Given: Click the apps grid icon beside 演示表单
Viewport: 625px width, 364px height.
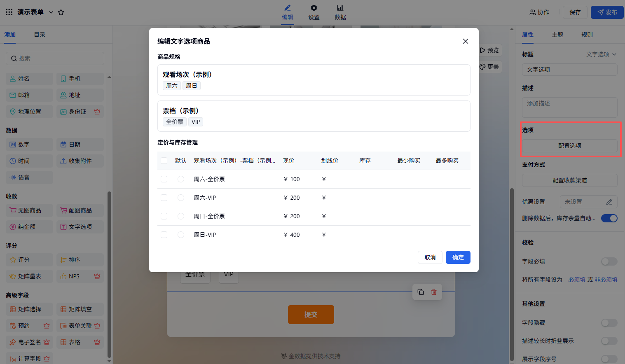Looking at the screenshot, I should click(x=9, y=12).
